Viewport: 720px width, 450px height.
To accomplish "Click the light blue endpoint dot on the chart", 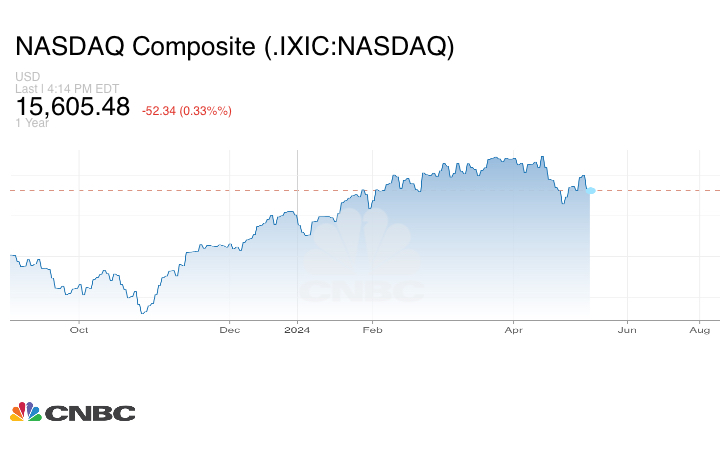I will [x=591, y=190].
